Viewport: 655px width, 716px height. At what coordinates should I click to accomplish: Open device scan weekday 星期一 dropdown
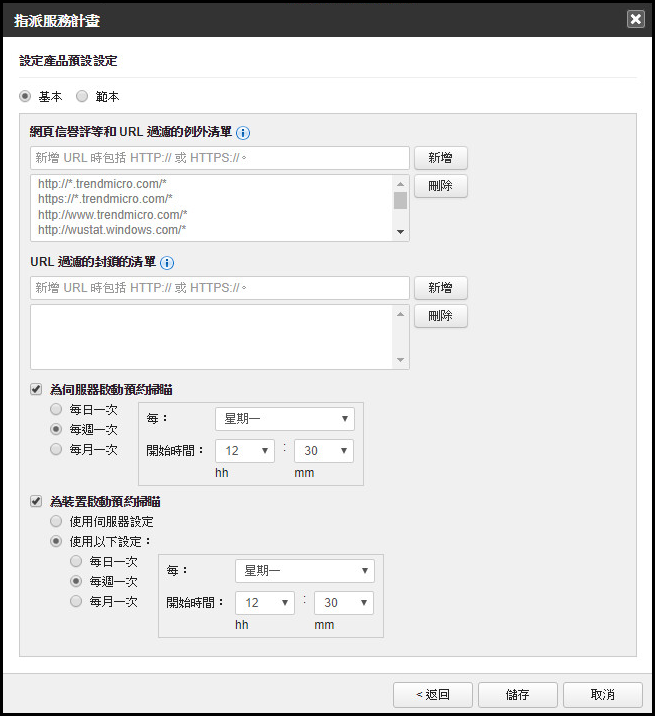(x=304, y=571)
